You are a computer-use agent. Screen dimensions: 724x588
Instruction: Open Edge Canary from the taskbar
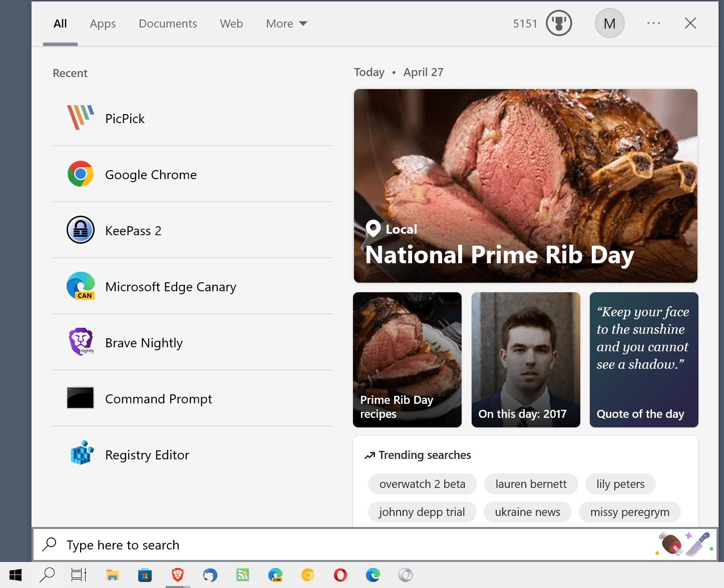pyautogui.click(x=275, y=575)
